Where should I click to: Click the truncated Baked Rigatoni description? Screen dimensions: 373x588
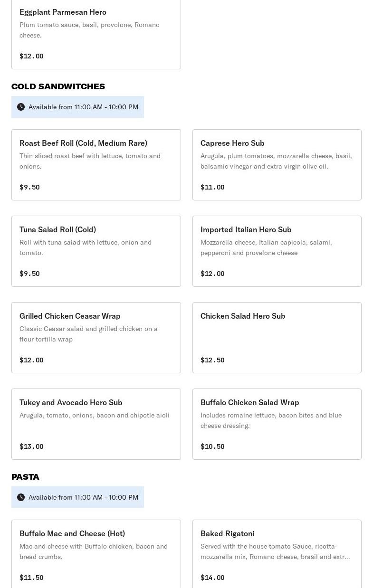275,551
